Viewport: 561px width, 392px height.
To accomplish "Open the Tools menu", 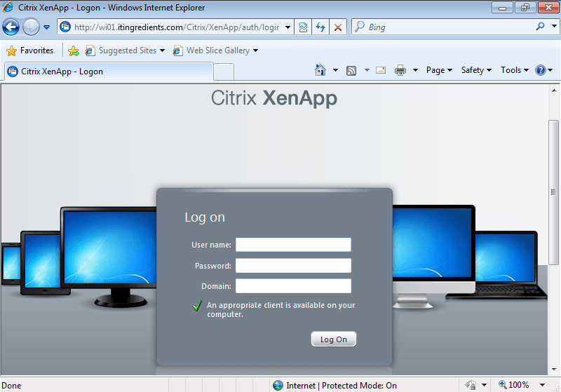I will click(515, 70).
